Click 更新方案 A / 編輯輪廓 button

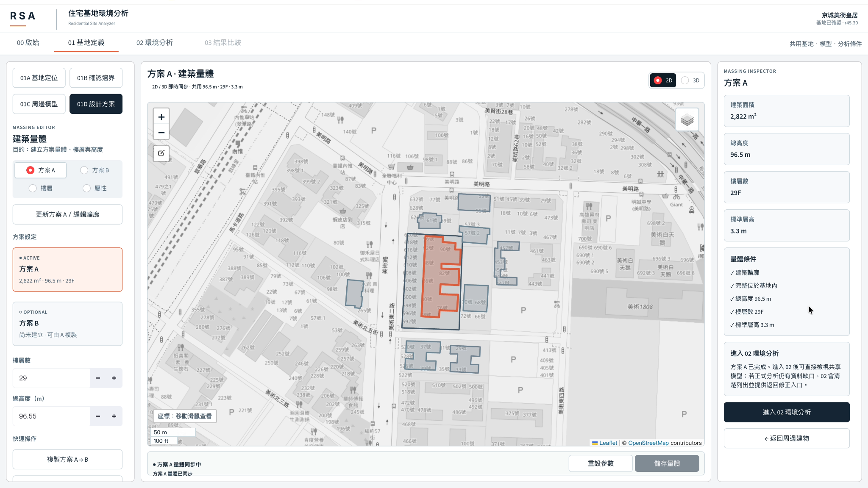[x=67, y=214]
